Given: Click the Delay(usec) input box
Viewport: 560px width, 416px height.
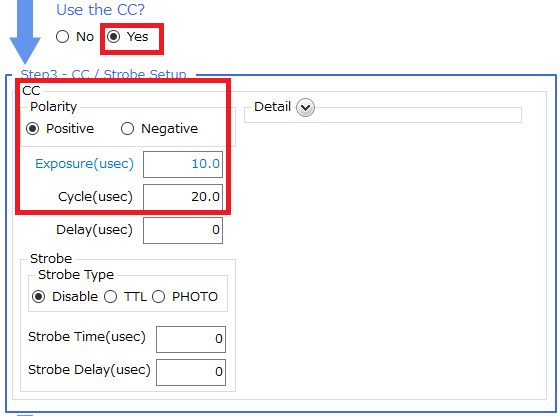Looking at the screenshot, I should pos(183,230).
